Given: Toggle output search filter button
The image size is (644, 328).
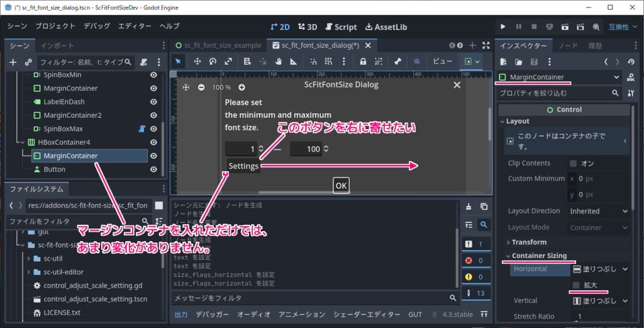Looking at the screenshot, I should [x=484, y=224].
